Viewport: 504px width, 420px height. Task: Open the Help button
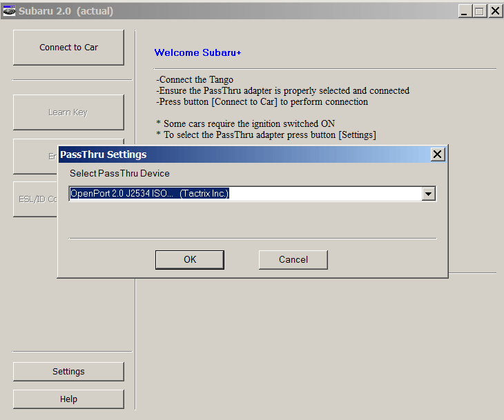pyautogui.click(x=68, y=399)
